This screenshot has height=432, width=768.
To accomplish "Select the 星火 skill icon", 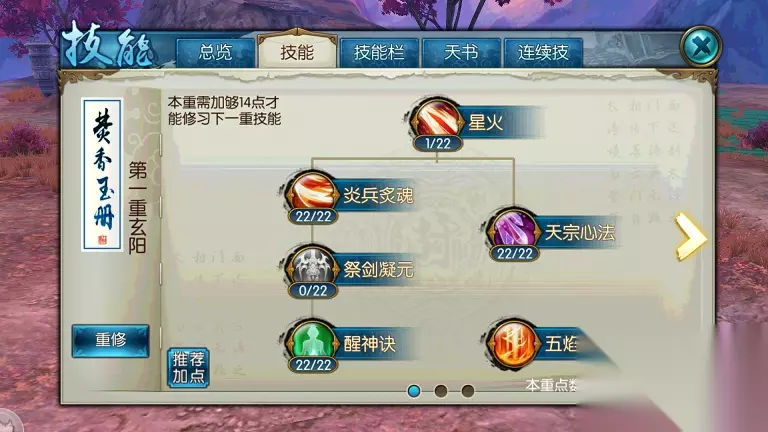I will pyautogui.click(x=436, y=120).
